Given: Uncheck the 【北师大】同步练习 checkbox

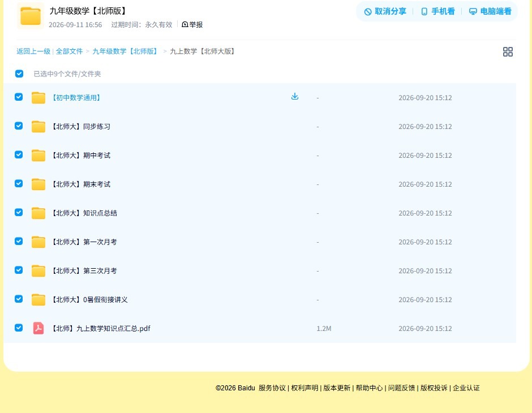Looking at the screenshot, I should [19, 126].
